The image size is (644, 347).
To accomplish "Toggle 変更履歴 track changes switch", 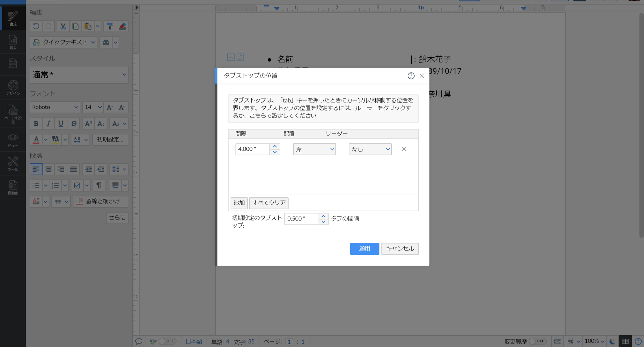I will pos(537,341).
